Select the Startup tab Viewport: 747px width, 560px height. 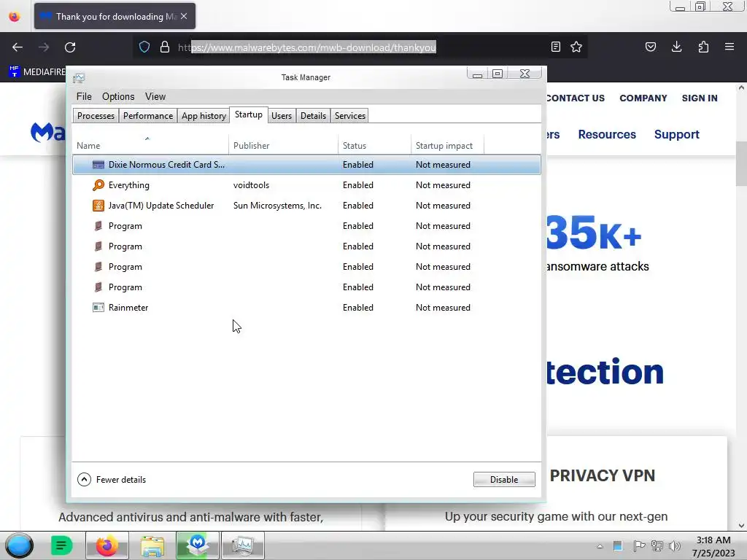249,114
